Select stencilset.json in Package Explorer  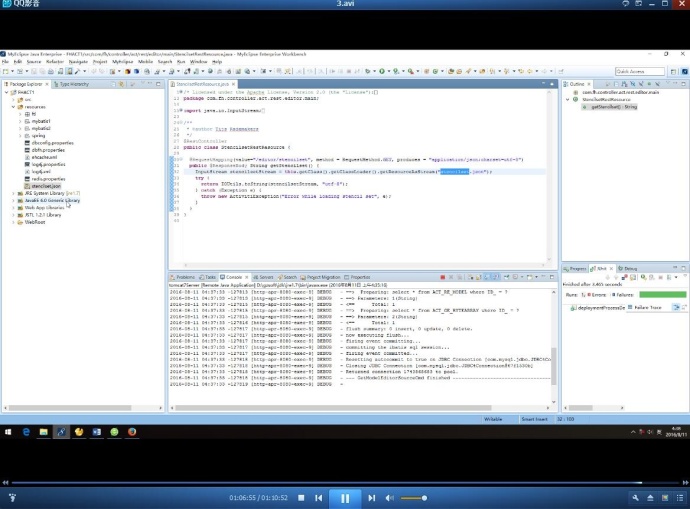(46, 185)
